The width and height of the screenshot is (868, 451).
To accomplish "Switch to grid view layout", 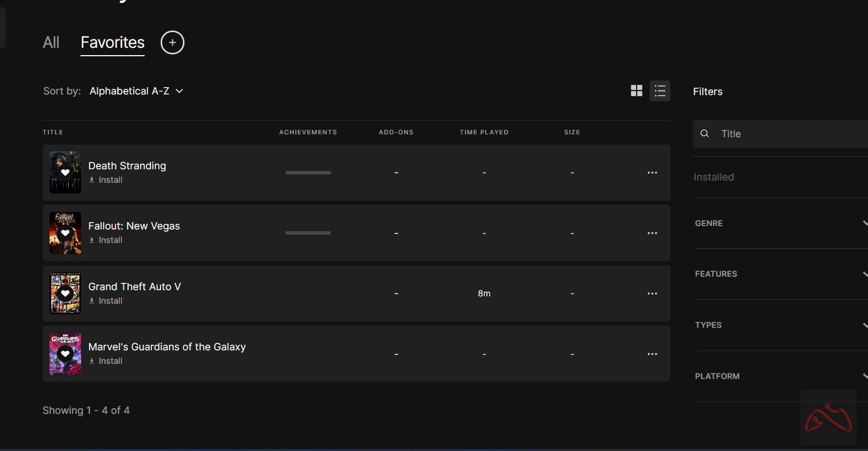I will pyautogui.click(x=637, y=91).
